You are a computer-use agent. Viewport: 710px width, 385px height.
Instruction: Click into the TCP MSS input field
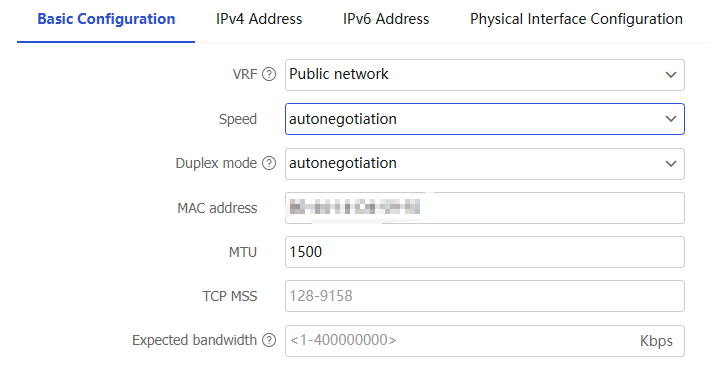(x=485, y=296)
